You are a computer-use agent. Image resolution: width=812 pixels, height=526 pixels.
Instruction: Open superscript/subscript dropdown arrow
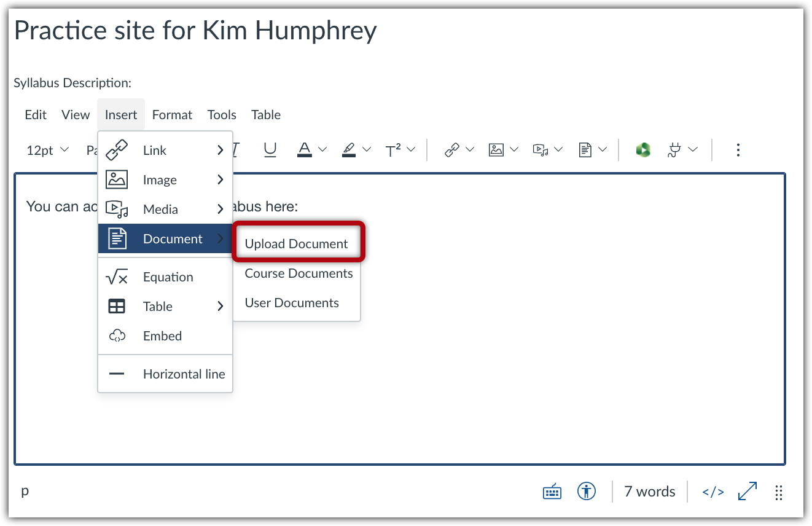click(x=411, y=149)
